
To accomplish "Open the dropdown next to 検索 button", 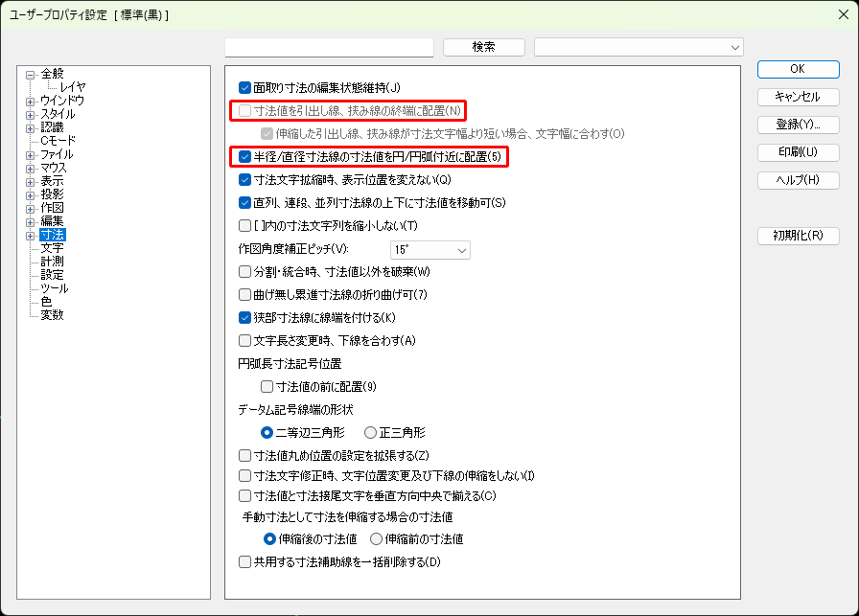I will coord(638,47).
